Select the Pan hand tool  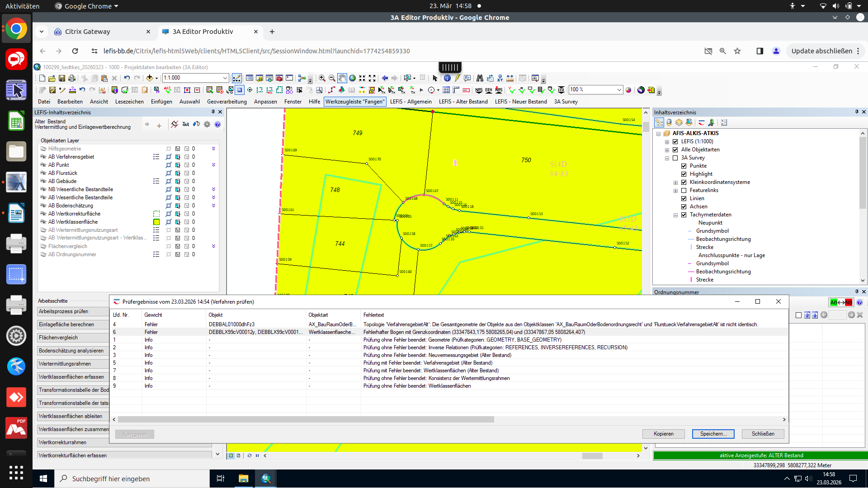(x=342, y=78)
